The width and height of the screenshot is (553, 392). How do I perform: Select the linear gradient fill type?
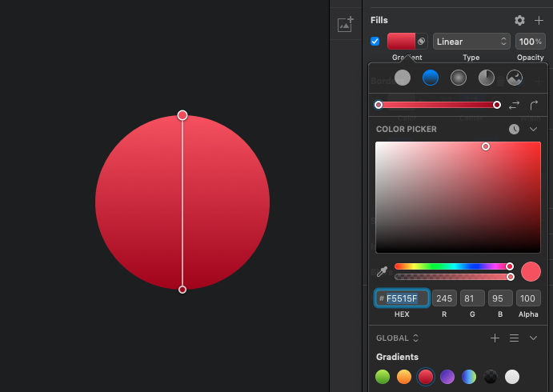point(431,78)
